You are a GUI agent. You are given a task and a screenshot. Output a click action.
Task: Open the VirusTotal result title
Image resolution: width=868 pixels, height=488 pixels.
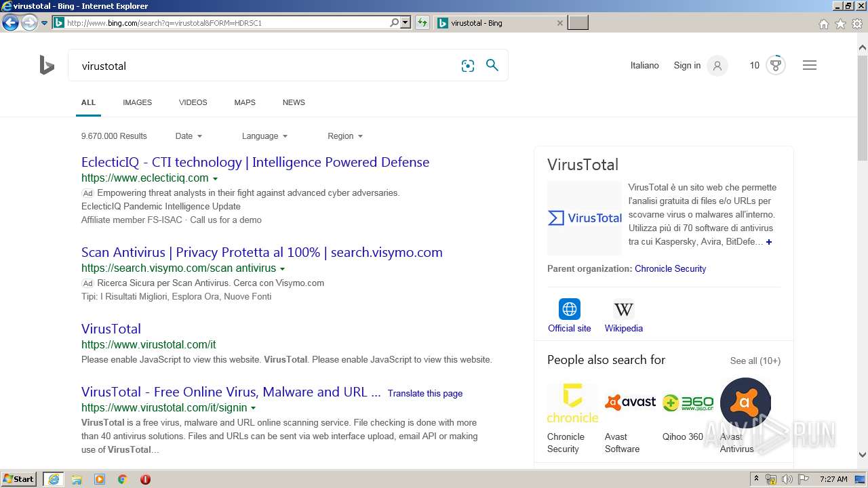click(111, 329)
